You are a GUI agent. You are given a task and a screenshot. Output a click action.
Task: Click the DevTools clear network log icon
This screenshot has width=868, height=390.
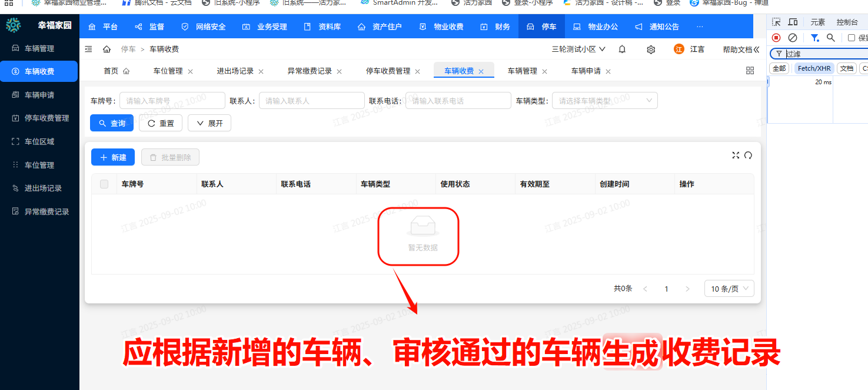click(x=793, y=38)
